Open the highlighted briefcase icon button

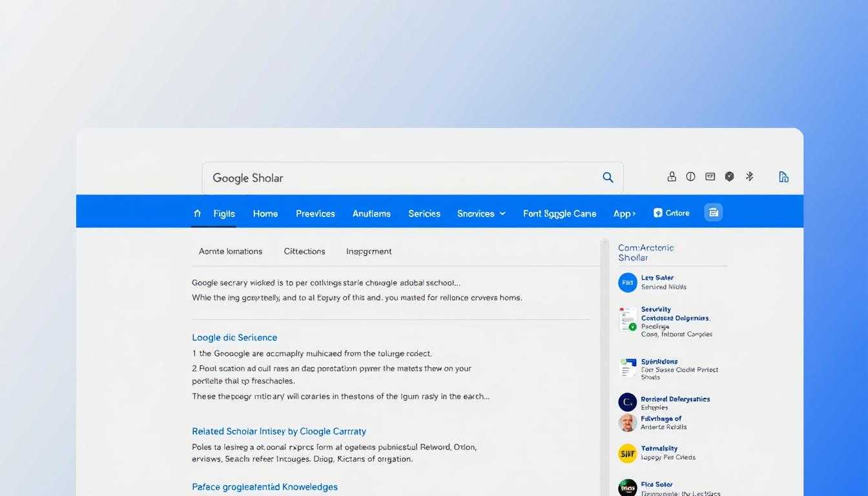pos(714,212)
